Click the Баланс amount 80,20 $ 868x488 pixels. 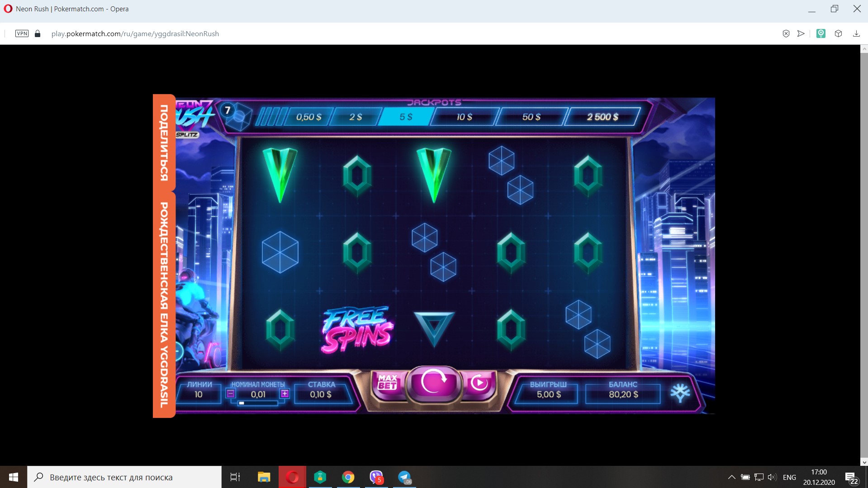pos(623,394)
